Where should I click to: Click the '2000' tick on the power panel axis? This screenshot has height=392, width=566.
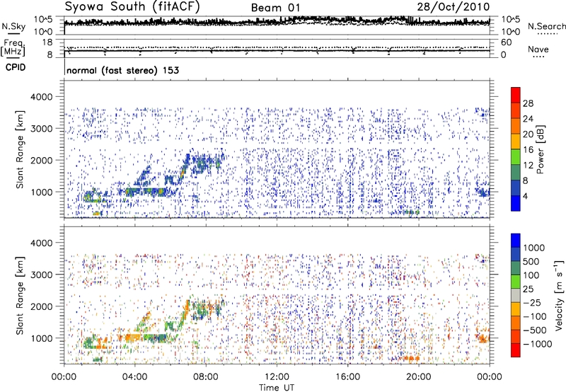click(x=41, y=160)
